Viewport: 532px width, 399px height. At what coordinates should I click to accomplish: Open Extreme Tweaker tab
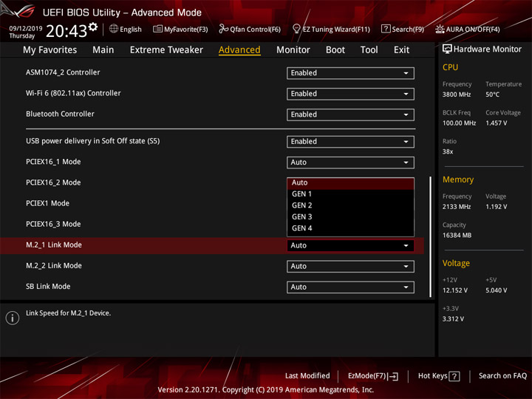pyautogui.click(x=166, y=50)
